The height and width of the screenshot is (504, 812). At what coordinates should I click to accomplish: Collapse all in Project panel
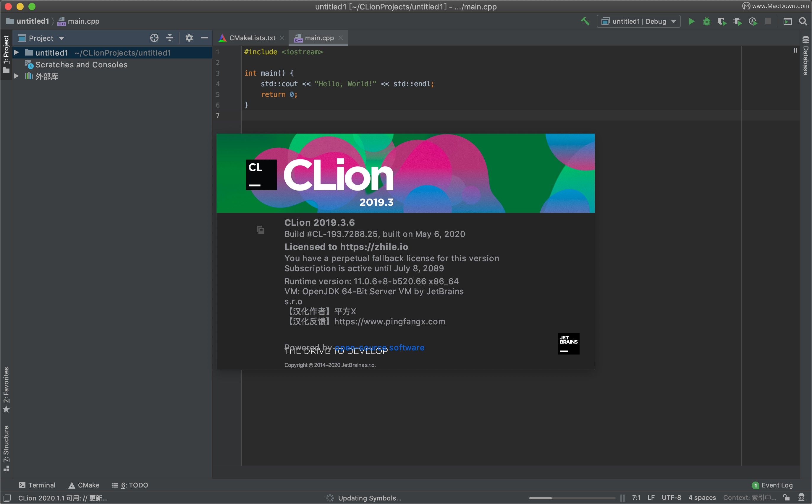click(169, 38)
